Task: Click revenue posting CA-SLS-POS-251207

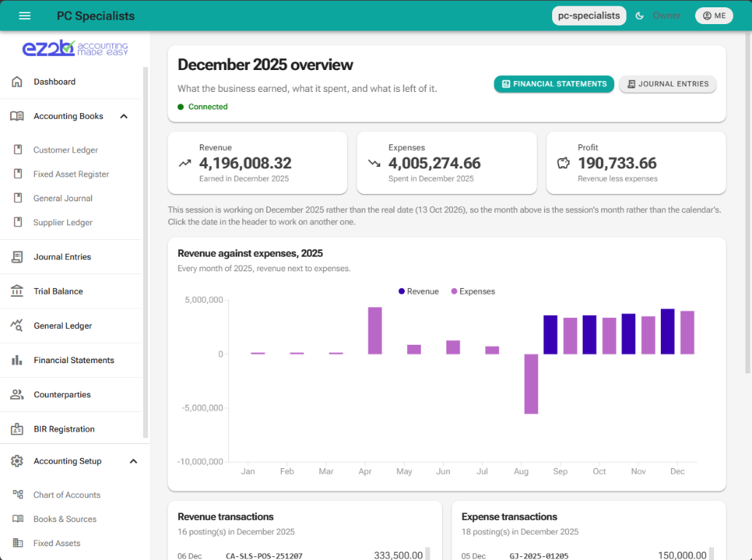Action: click(264, 556)
